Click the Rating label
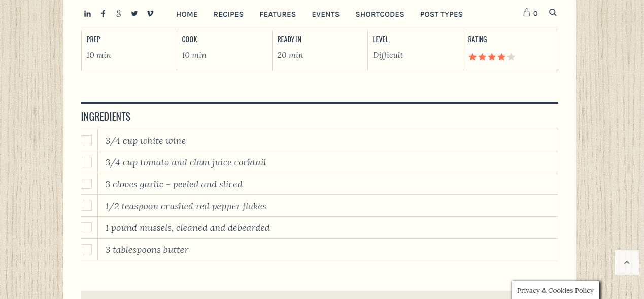 478,39
